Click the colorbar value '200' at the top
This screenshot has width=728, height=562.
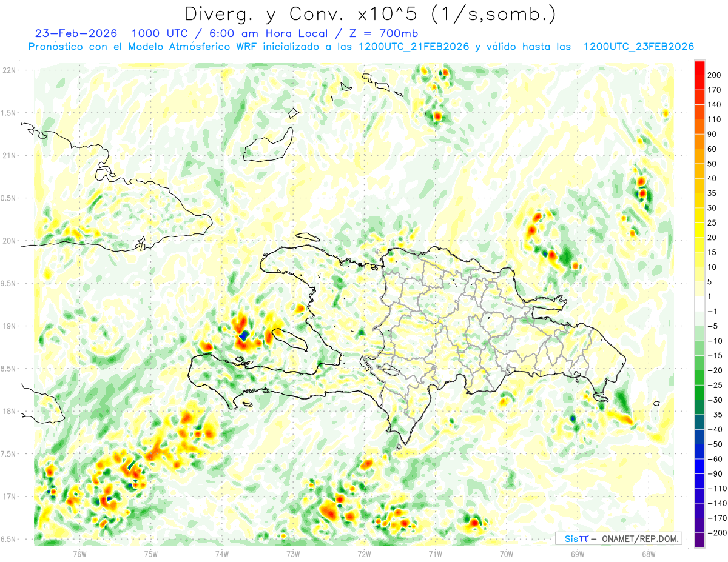pos(714,75)
